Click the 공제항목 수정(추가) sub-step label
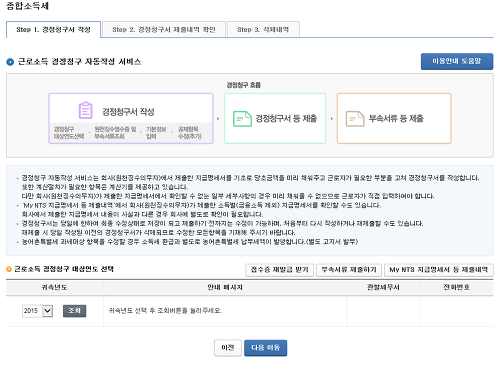 [x=190, y=133]
